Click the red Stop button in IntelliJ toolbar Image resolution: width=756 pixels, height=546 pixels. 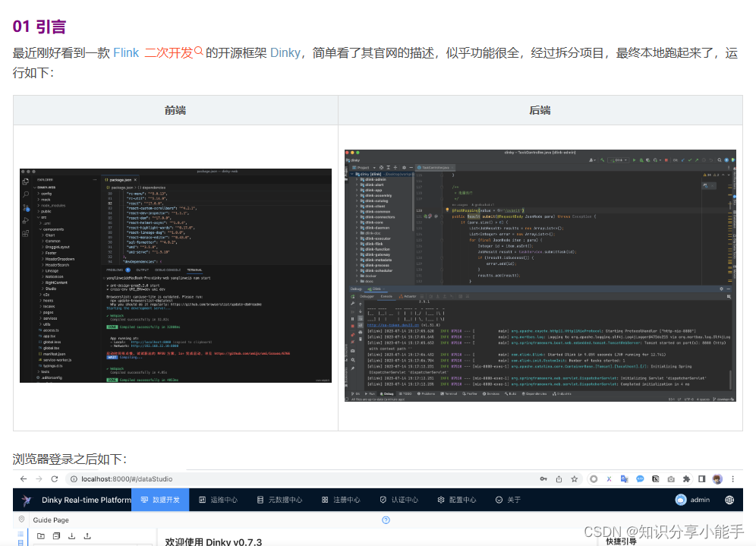[666, 160]
